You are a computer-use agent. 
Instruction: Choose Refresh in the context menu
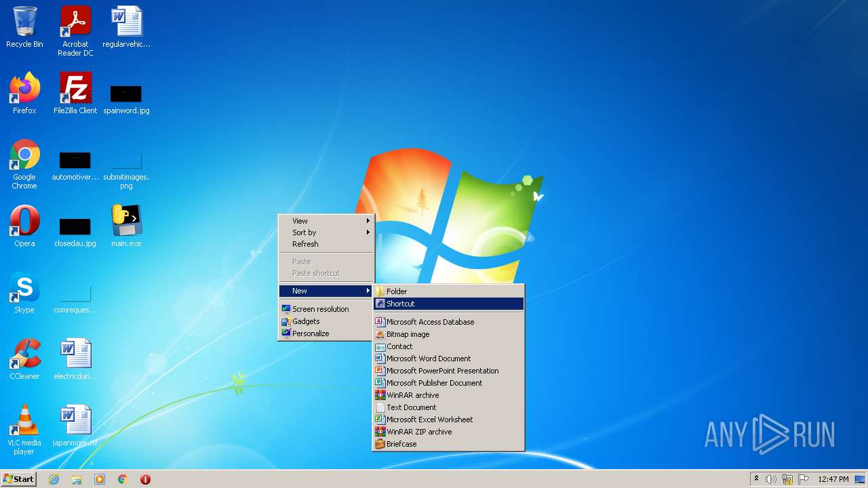click(326, 244)
